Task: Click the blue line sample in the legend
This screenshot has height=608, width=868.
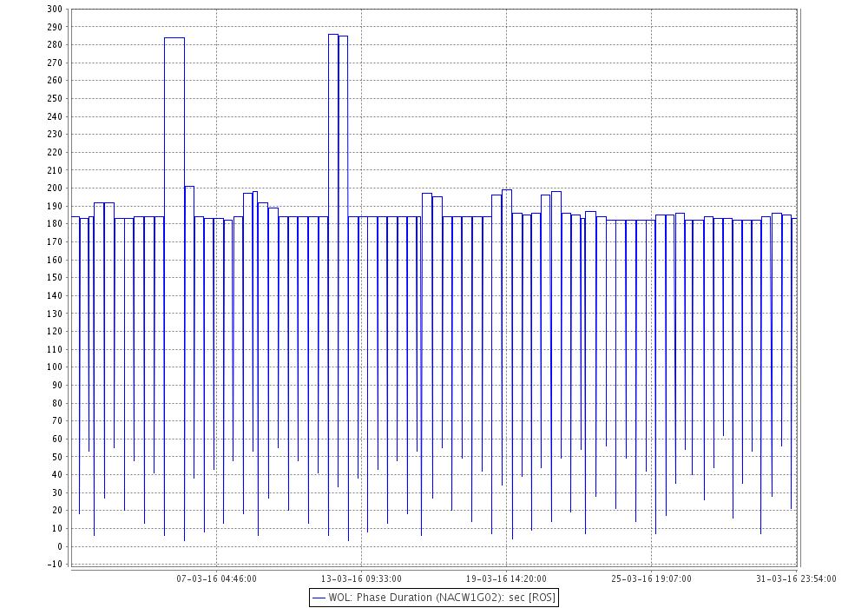Action: [x=319, y=598]
